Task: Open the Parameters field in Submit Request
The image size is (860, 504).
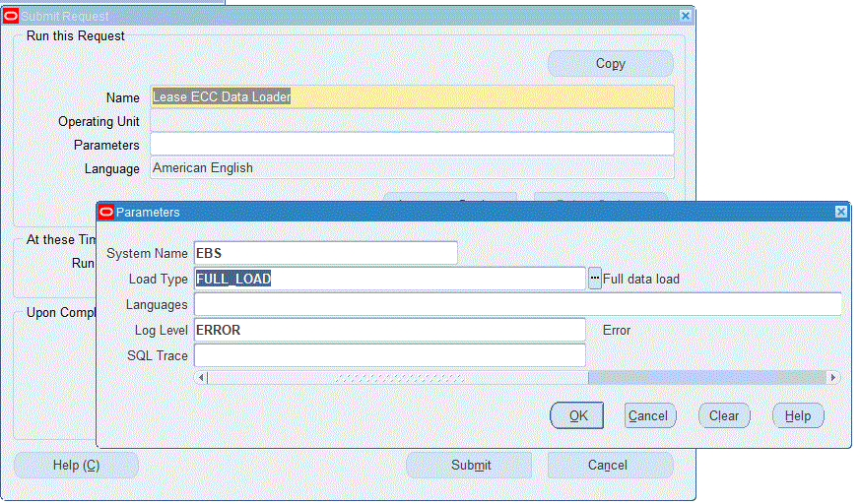Action: [412, 144]
